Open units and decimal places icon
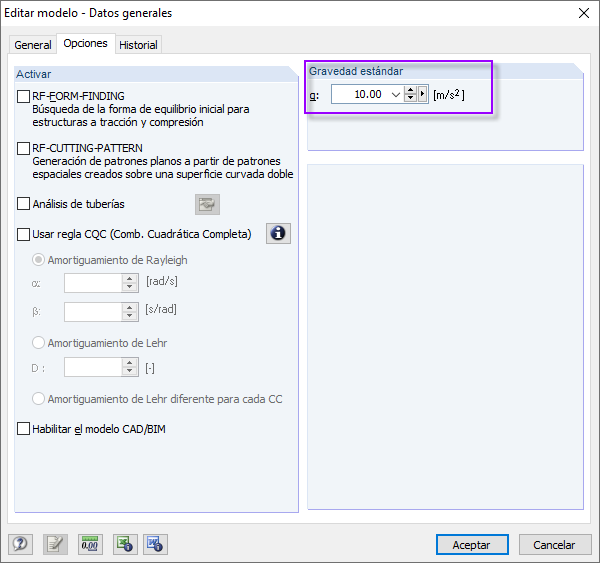 [x=90, y=544]
